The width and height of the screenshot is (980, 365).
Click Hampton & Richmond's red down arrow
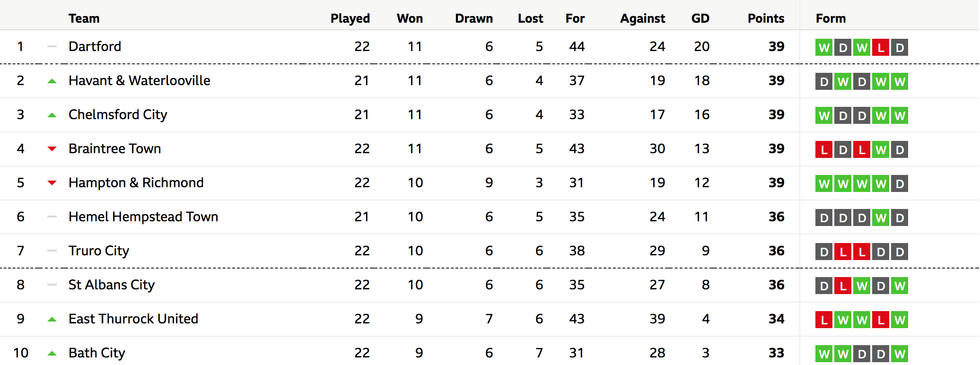point(52,183)
